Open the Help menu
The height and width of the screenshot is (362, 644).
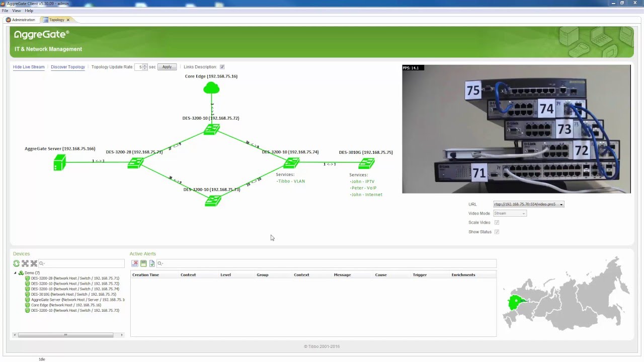coord(29,11)
